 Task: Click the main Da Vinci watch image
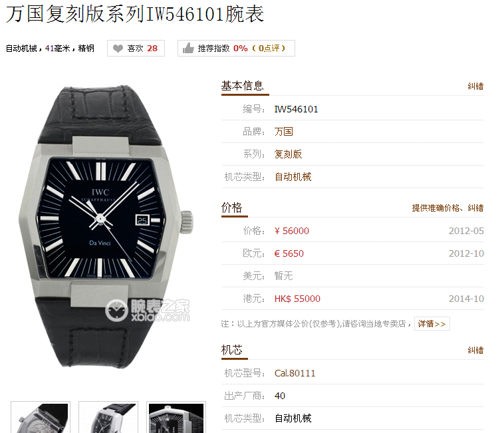pos(106,227)
